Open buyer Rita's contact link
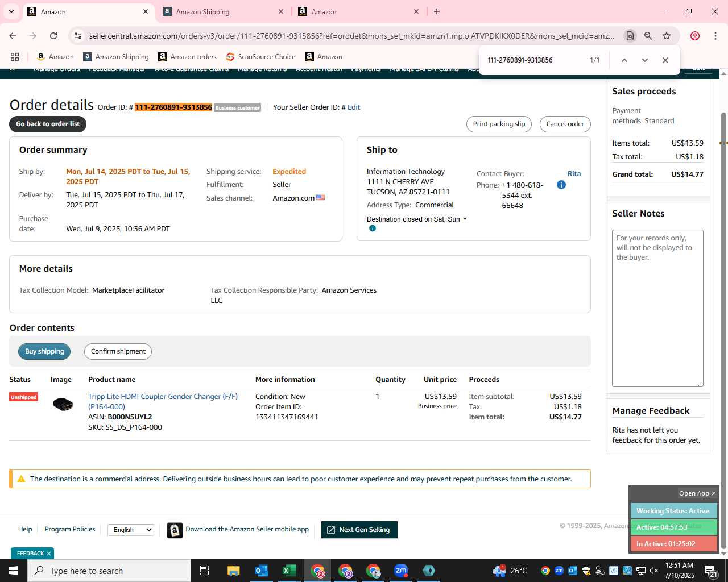 574,174
